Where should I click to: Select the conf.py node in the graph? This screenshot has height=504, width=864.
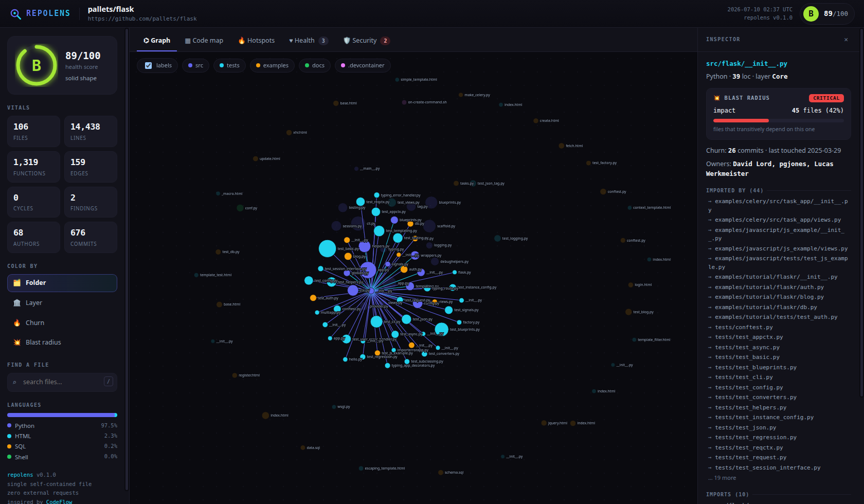coord(240,208)
